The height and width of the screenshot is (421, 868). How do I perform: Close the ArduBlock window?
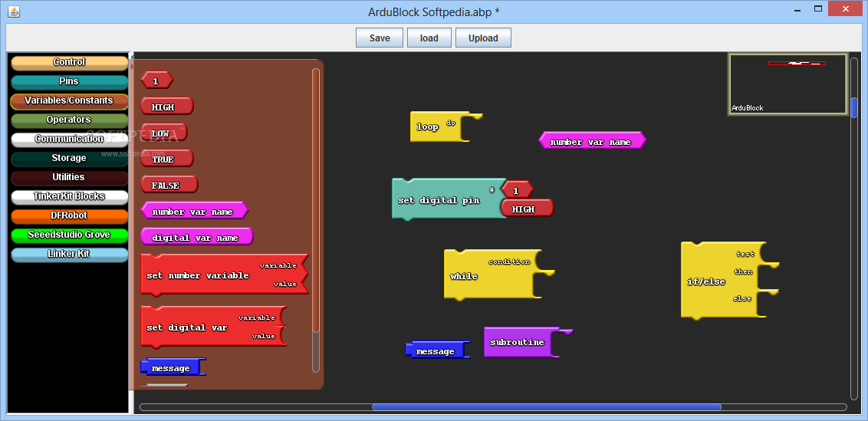pyautogui.click(x=845, y=9)
